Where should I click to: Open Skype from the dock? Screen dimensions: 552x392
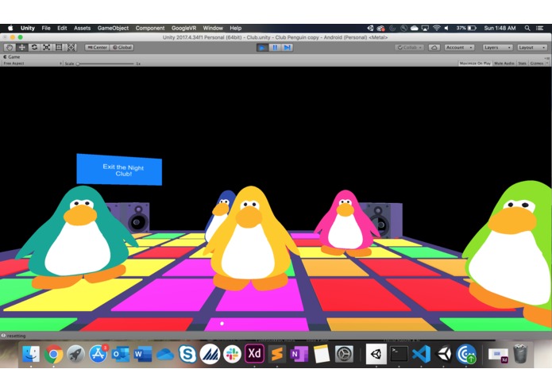coord(187,354)
